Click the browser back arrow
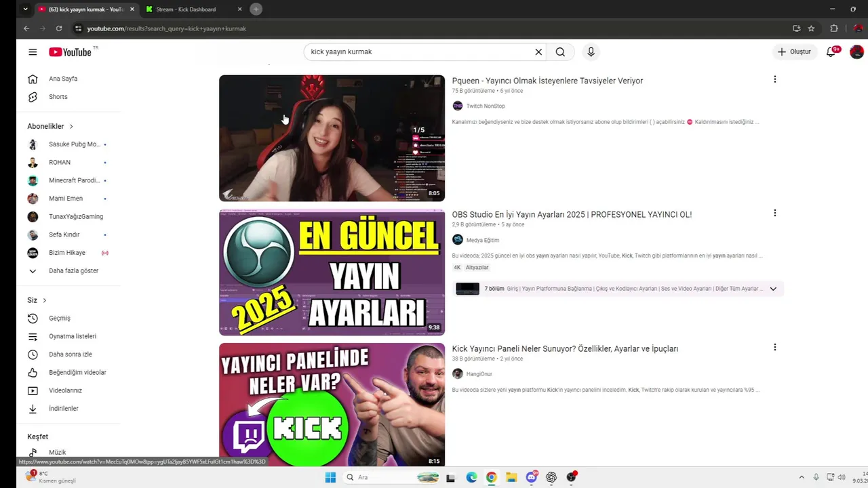868x488 pixels. point(26,28)
